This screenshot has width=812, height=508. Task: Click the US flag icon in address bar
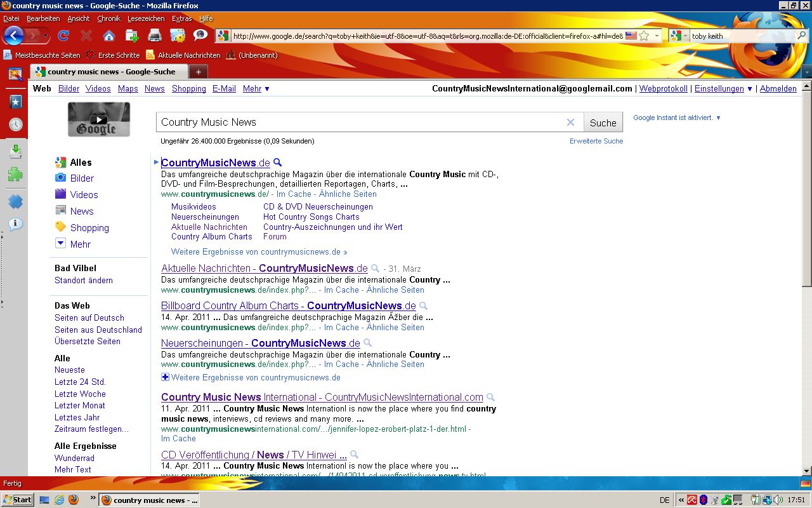631,36
